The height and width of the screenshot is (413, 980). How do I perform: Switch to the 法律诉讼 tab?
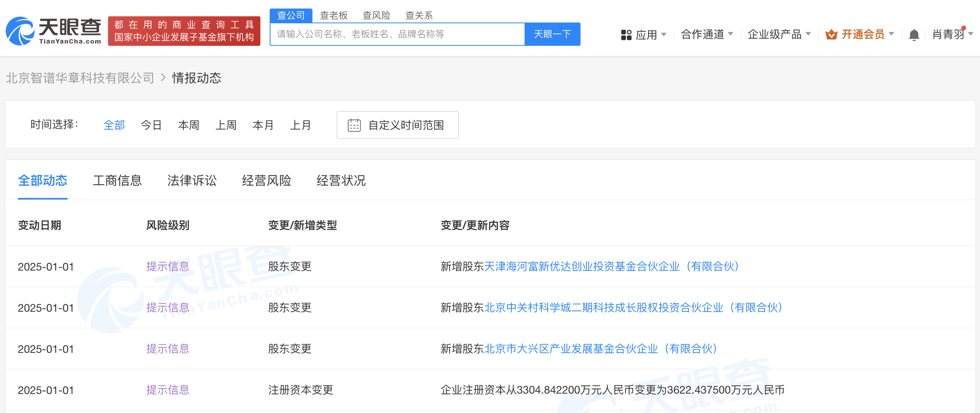coord(192,180)
